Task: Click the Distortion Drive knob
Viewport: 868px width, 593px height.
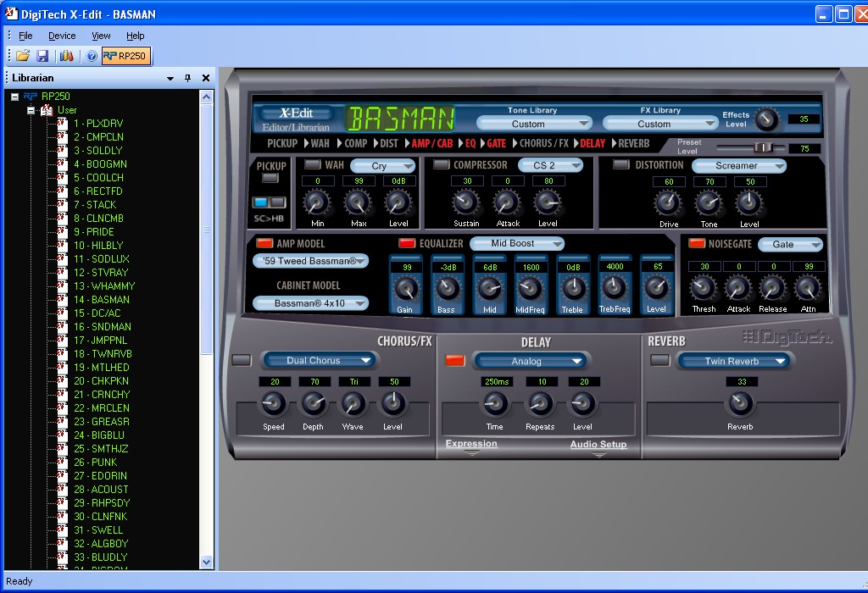Action: (x=668, y=203)
